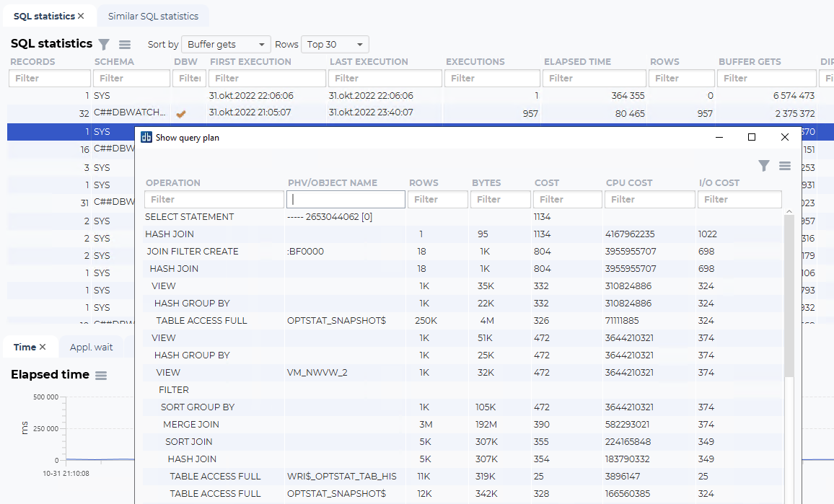Click the PHV/OBJECT NAME filter field
The image size is (834, 504).
pyautogui.click(x=346, y=200)
